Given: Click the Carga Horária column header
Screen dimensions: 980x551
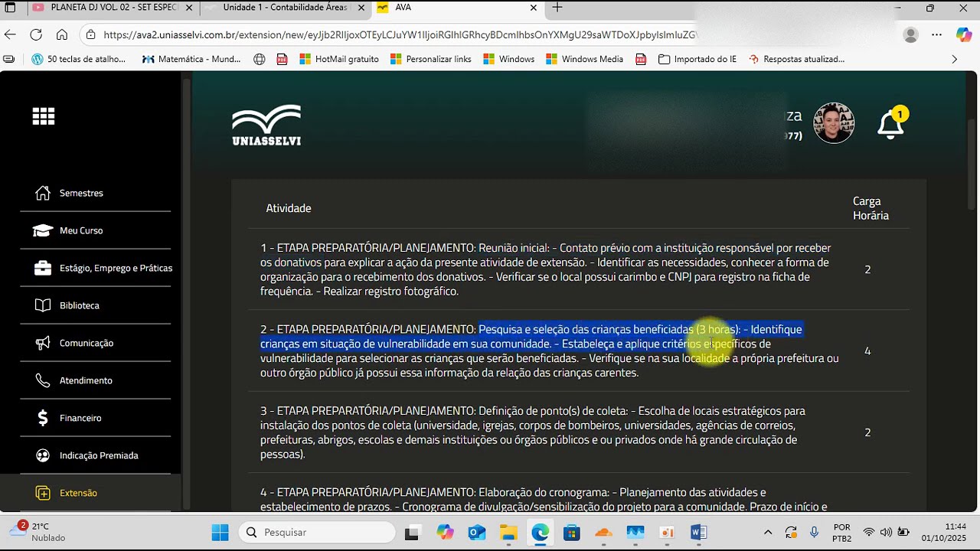Looking at the screenshot, I should [871, 208].
